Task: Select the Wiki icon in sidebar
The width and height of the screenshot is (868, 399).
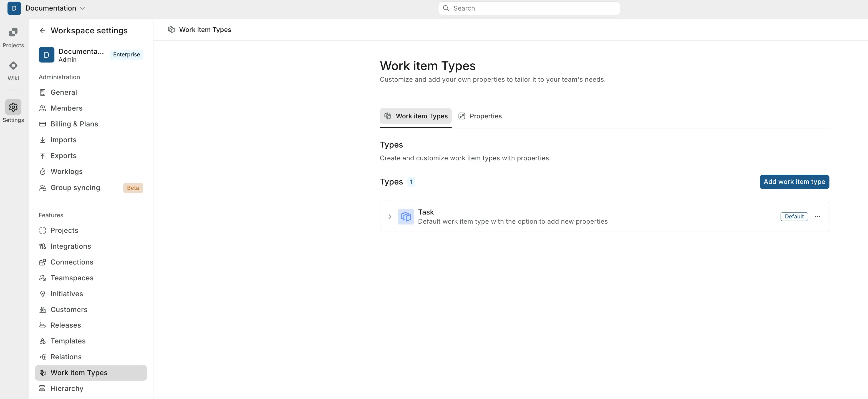Action: coord(13,70)
